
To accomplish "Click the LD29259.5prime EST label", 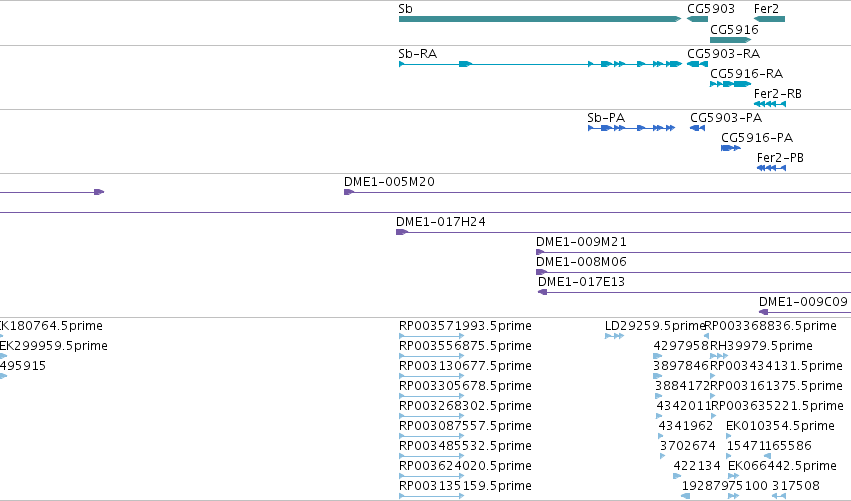I will pos(655,326).
